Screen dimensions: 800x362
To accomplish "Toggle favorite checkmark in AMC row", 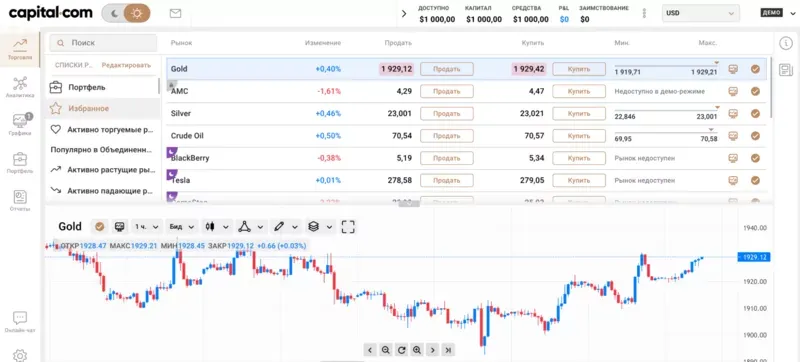I will coord(755,91).
